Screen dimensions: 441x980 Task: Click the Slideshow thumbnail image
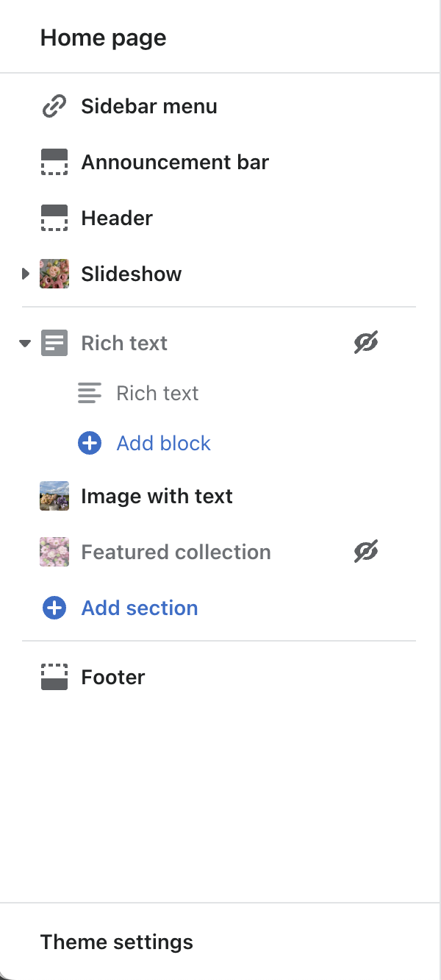(54, 274)
